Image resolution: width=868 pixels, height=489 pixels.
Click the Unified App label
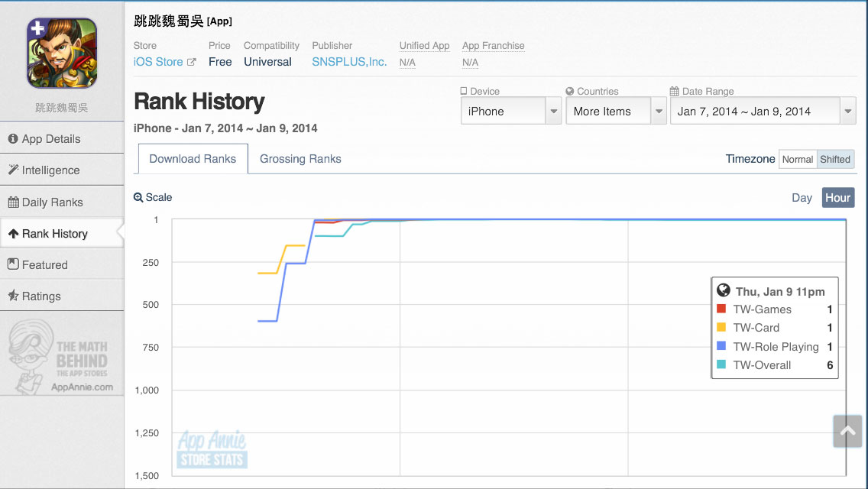[425, 45]
